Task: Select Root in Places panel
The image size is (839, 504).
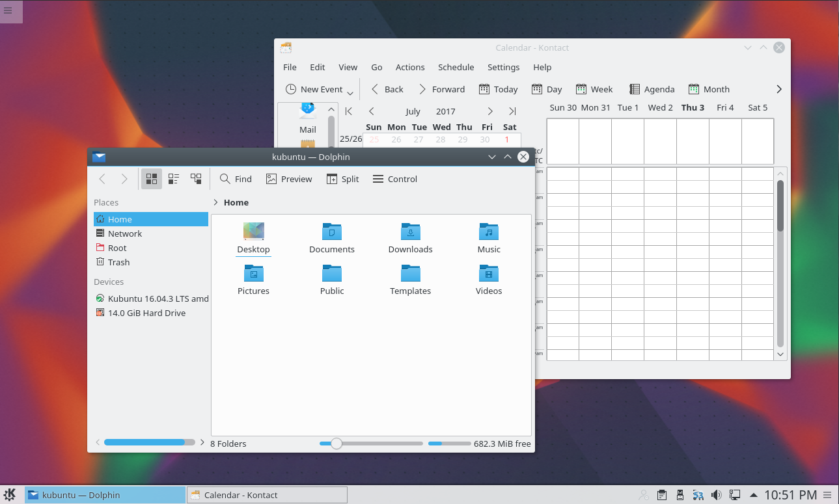Action: coord(151,248)
